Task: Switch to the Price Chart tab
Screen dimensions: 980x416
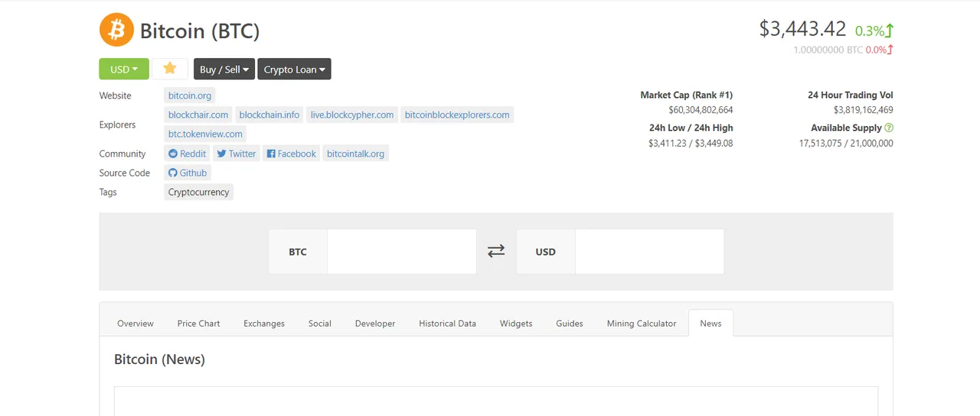Action: [198, 323]
